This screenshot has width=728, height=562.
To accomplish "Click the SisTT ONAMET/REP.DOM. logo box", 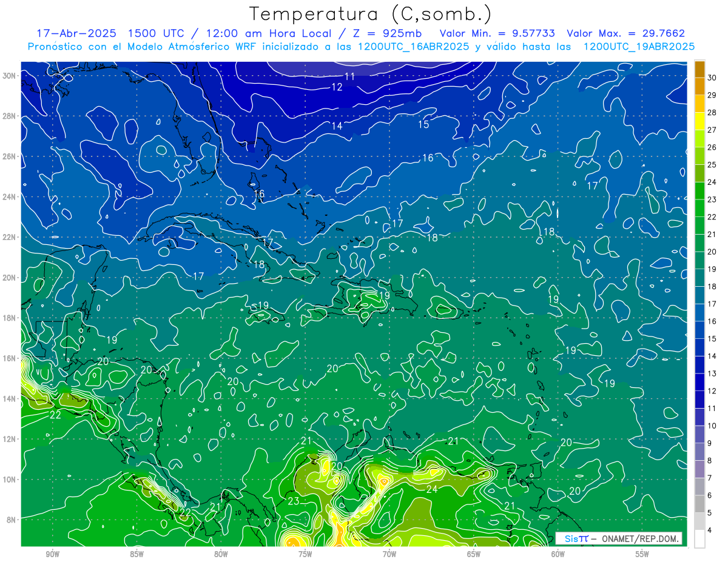I will (619, 538).
